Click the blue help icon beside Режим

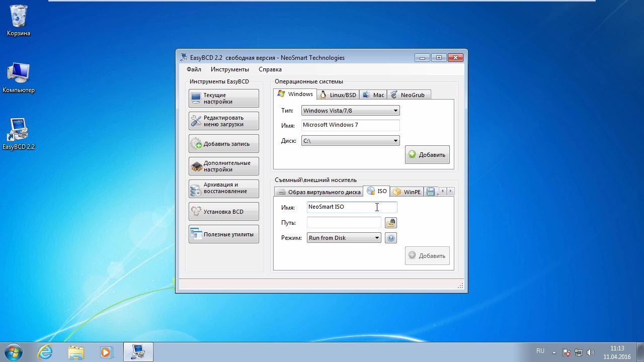[x=391, y=238]
